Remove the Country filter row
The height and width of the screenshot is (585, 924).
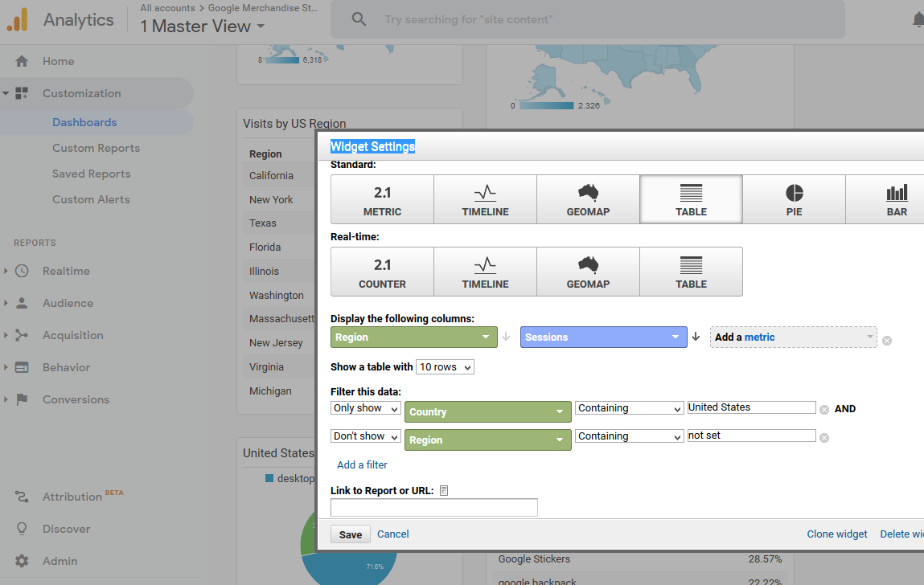[824, 410]
